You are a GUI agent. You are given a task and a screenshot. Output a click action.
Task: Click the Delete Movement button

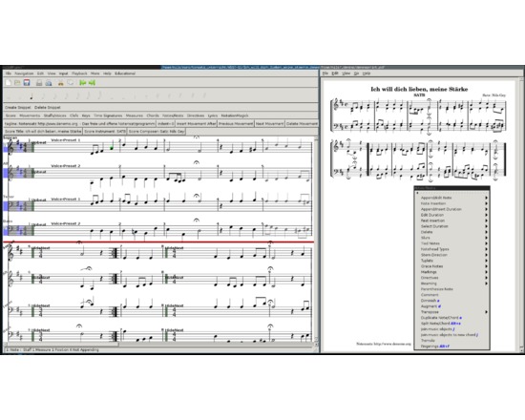[302, 123]
